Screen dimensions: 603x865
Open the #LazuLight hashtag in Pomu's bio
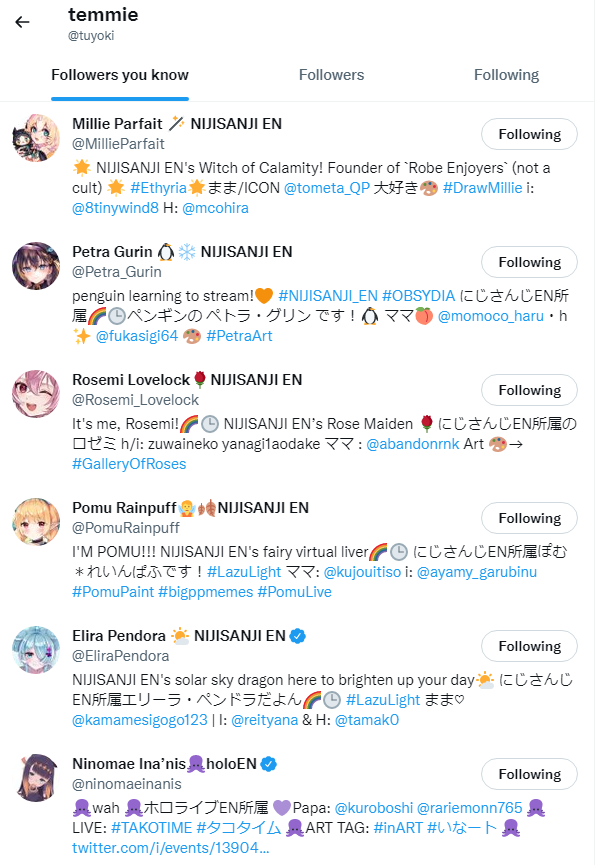point(244,572)
